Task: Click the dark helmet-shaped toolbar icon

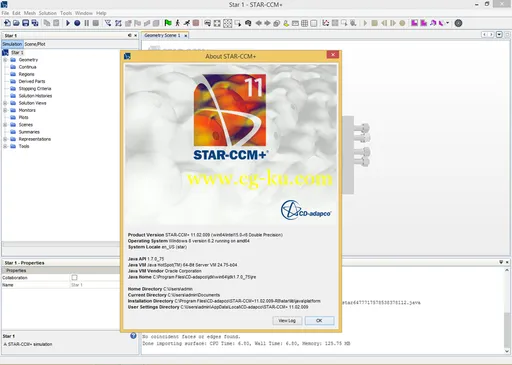Action: point(248,23)
